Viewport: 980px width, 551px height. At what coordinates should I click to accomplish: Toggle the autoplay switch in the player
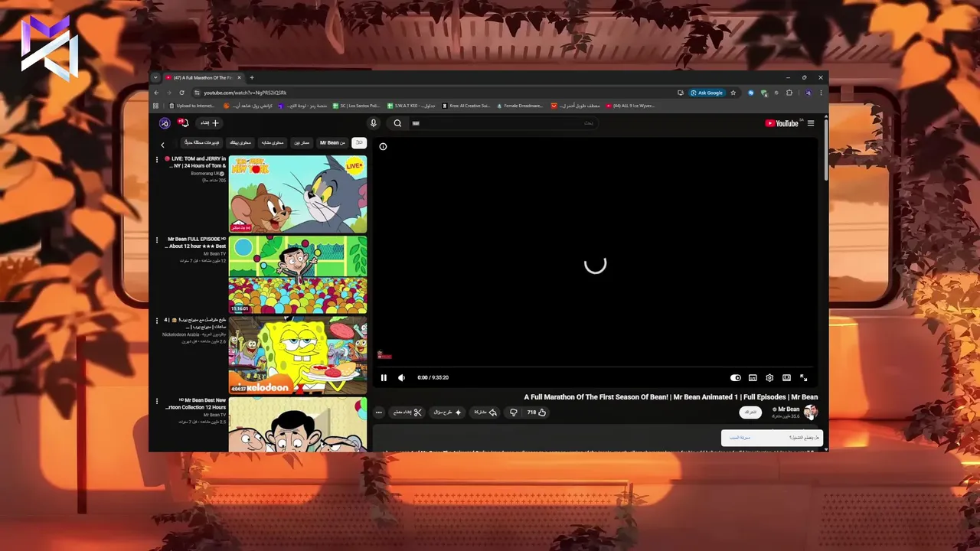coord(735,377)
